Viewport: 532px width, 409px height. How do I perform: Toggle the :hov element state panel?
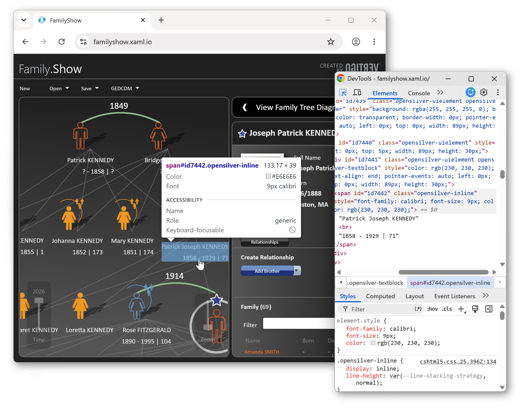click(x=432, y=309)
